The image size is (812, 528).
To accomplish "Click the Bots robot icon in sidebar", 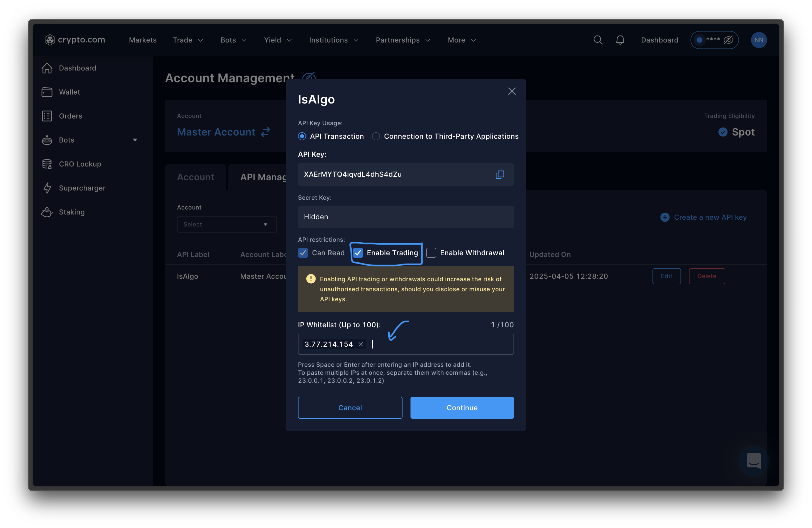I will [x=47, y=140].
